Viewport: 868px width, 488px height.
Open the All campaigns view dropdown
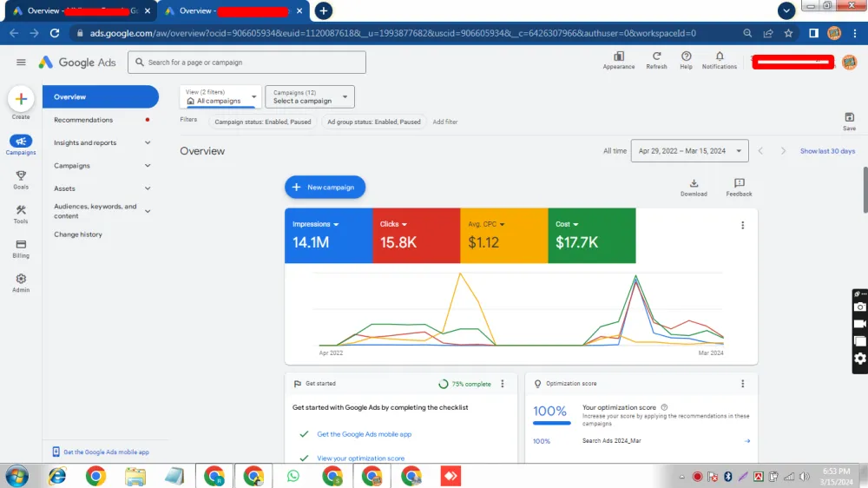(220, 97)
